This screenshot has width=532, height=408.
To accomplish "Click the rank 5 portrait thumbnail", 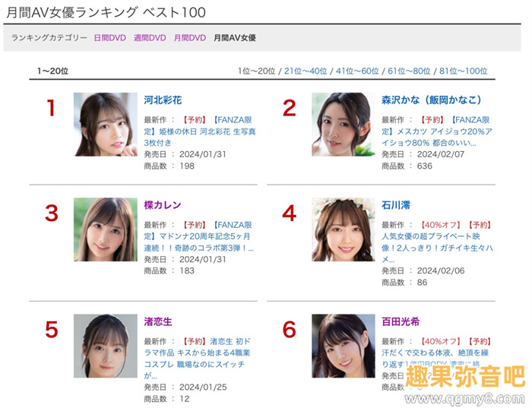I will coord(106,346).
